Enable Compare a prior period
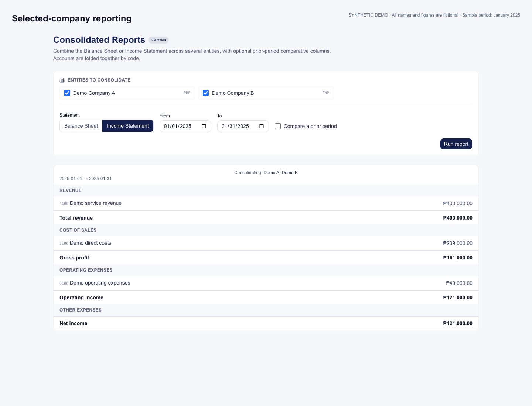 pyautogui.click(x=278, y=126)
